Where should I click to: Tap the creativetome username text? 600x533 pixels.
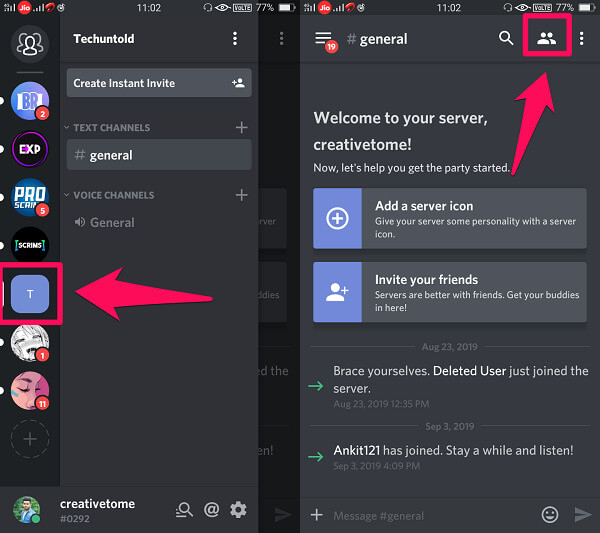pos(97,504)
